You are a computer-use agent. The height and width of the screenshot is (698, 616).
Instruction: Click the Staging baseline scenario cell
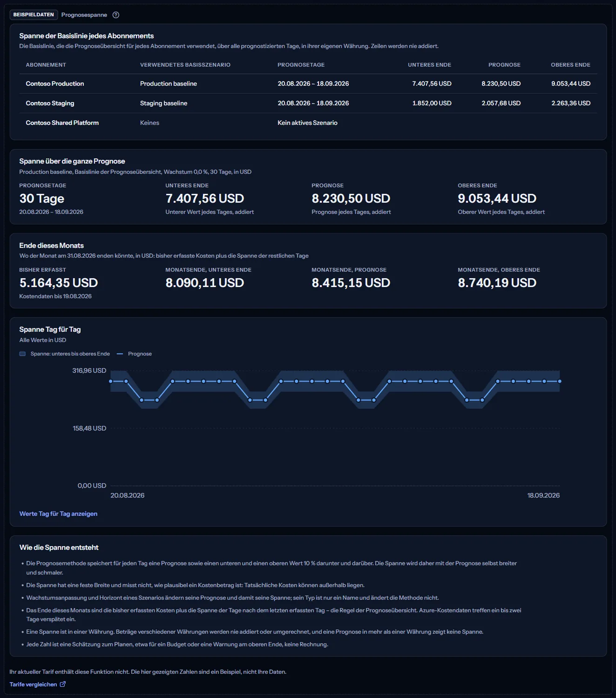pos(163,103)
